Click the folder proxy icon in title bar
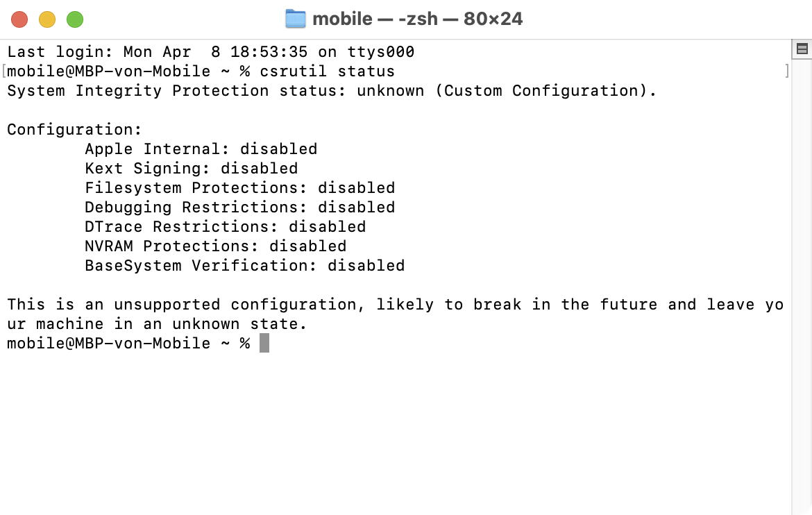The image size is (812, 515). click(x=296, y=19)
